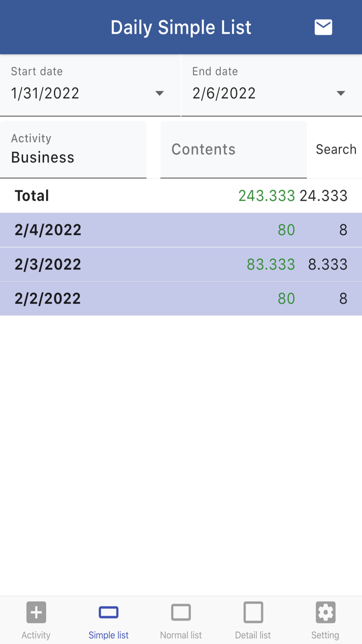Image resolution: width=362 pixels, height=644 pixels.
Task: Select the 2/2/2022 row
Action: [181, 299]
